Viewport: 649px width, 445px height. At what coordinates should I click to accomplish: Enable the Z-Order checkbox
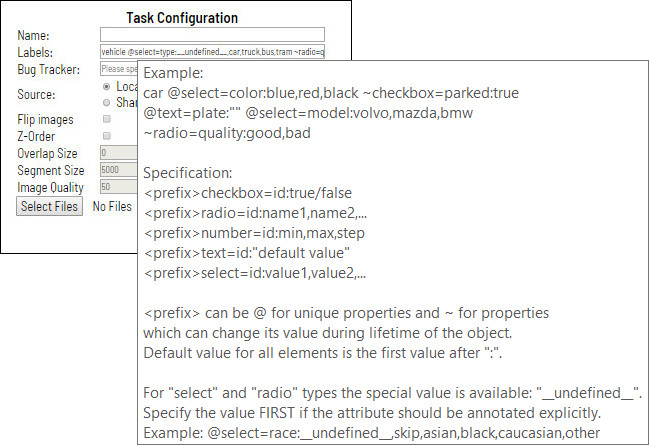pyautogui.click(x=107, y=136)
